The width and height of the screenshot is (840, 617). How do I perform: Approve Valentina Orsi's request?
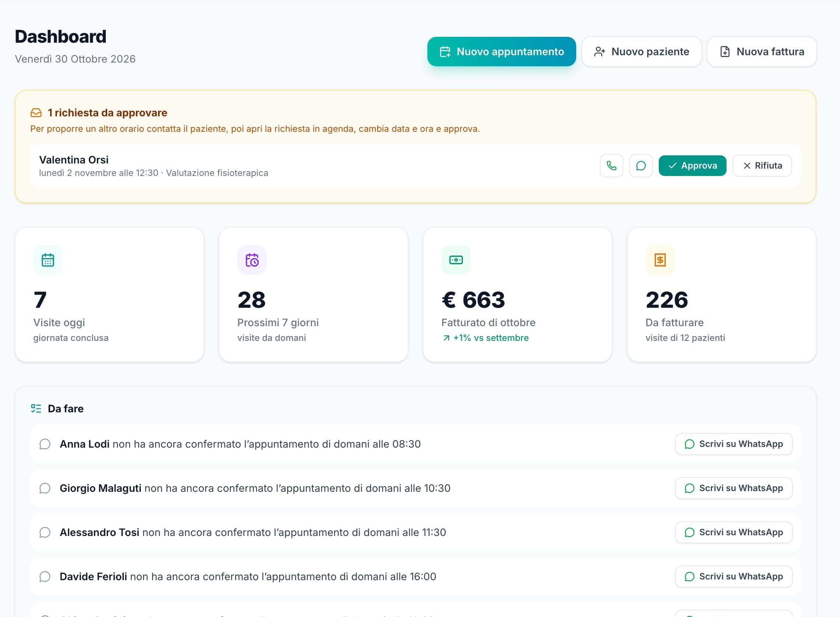pos(692,165)
